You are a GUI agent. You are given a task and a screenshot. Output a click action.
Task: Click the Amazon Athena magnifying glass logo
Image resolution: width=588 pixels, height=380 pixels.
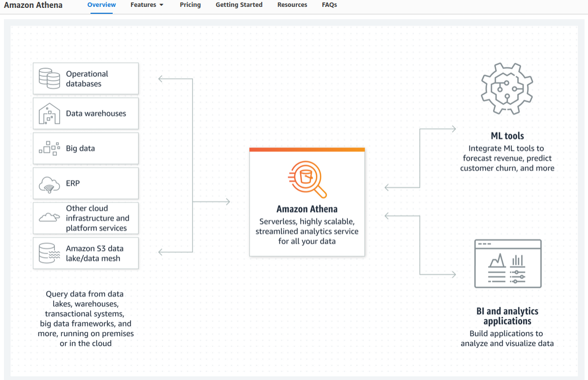click(307, 178)
